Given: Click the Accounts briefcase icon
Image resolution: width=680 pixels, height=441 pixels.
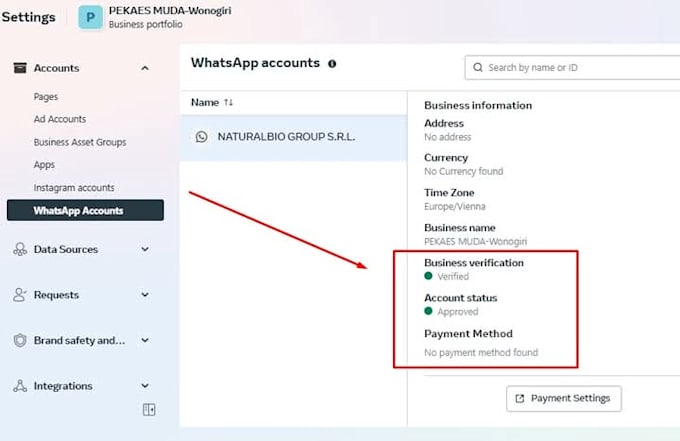Looking at the screenshot, I should coord(20,68).
